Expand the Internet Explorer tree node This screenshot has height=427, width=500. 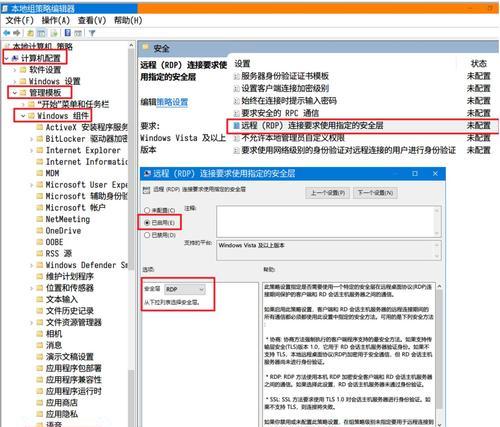[32, 151]
